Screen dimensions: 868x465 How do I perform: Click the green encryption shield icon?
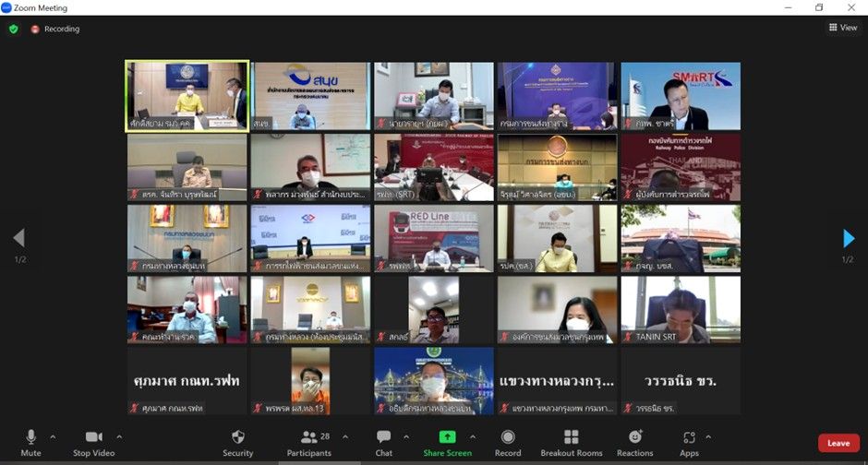coord(14,29)
